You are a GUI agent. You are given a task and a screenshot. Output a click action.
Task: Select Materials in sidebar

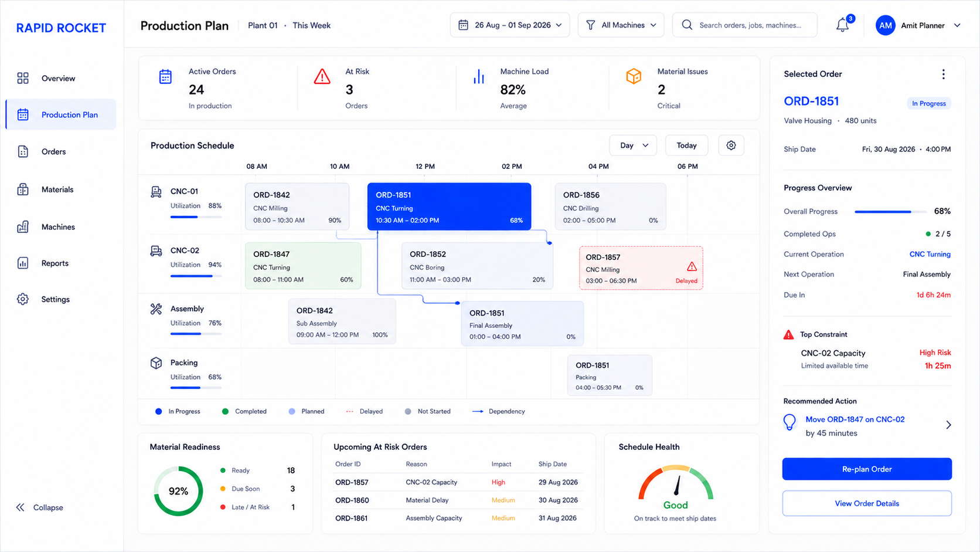pyautogui.click(x=57, y=189)
